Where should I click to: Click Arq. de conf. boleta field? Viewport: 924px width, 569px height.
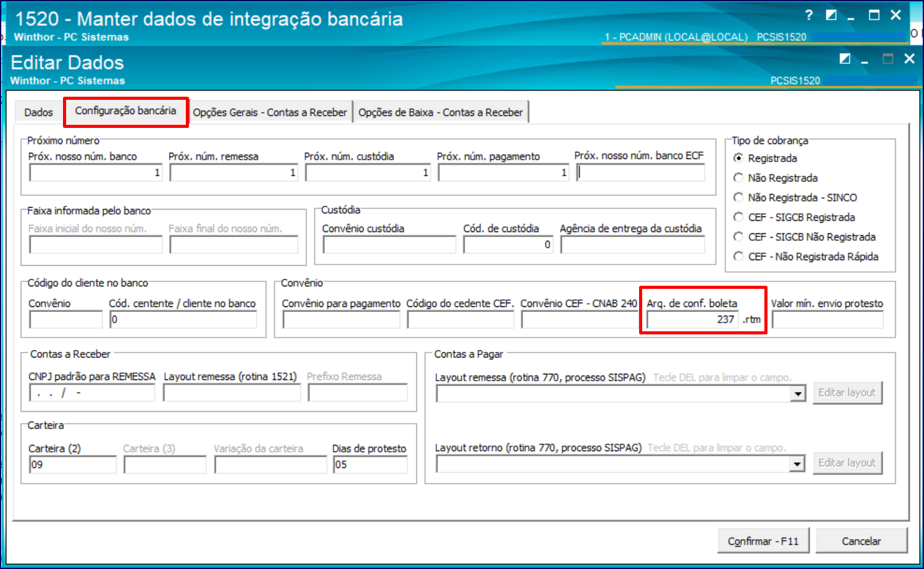(693, 320)
